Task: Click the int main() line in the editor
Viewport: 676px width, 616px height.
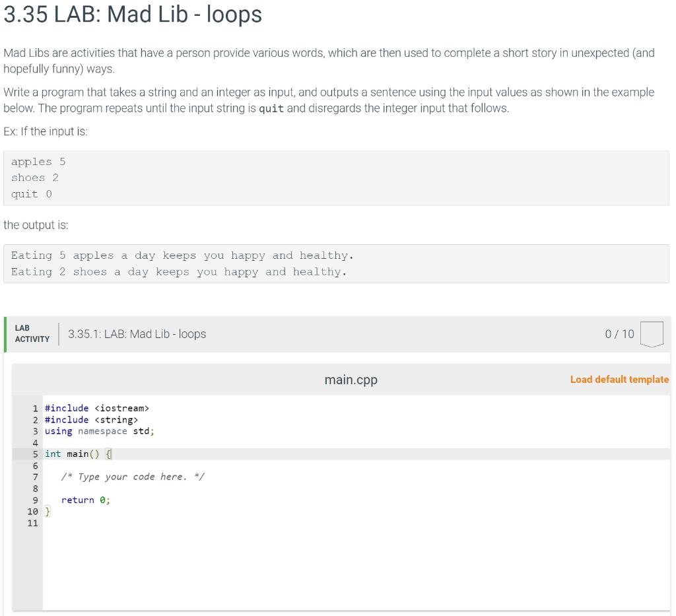Action: 77,454
